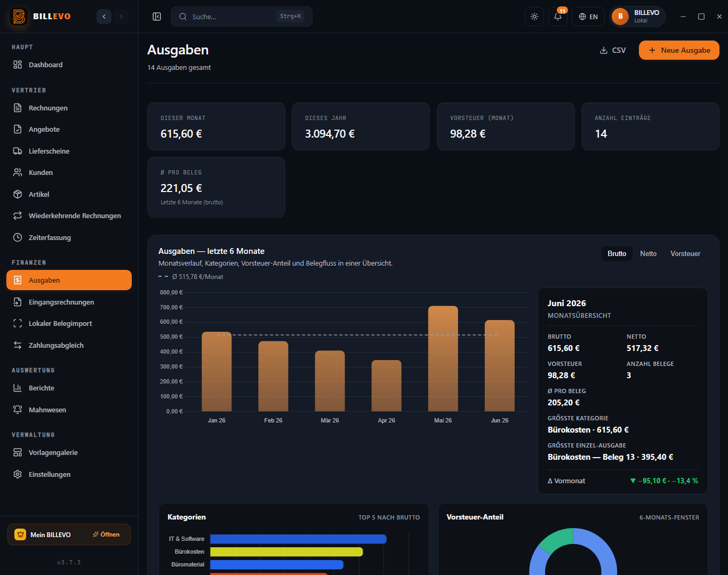Select the Jun 26 bar
The width and height of the screenshot is (728, 575).
pyautogui.click(x=499, y=365)
